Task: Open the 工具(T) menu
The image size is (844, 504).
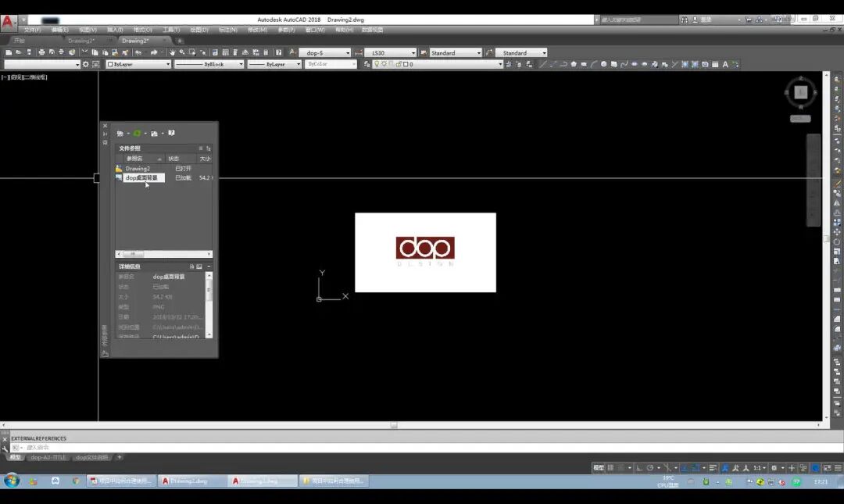Action: coord(171,30)
